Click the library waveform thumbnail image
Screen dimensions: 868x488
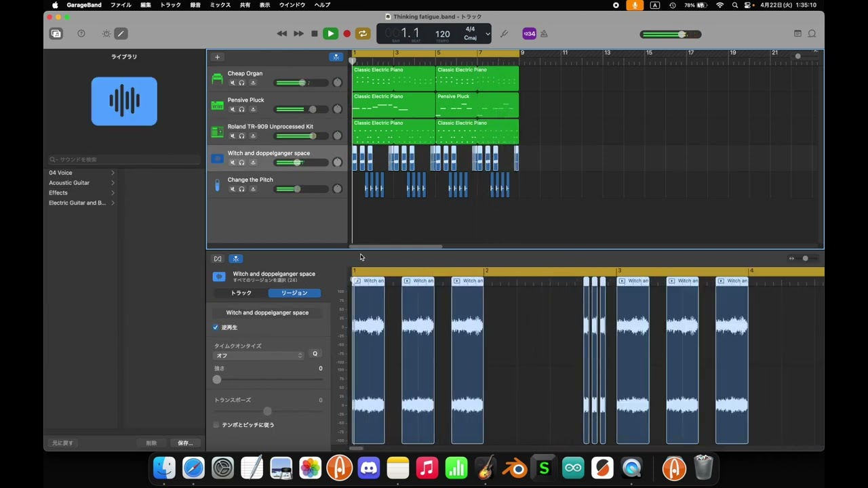point(124,102)
